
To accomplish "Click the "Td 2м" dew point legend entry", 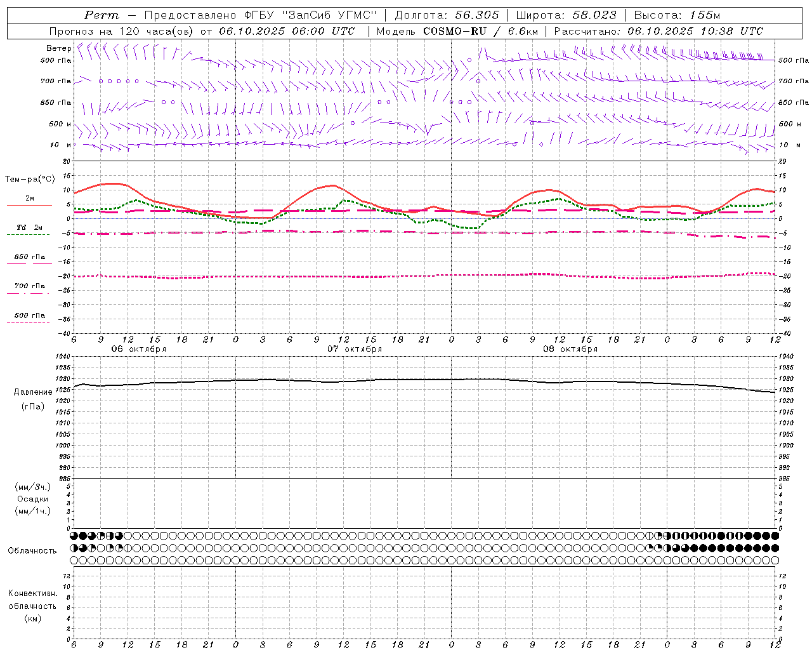I will tap(29, 227).
